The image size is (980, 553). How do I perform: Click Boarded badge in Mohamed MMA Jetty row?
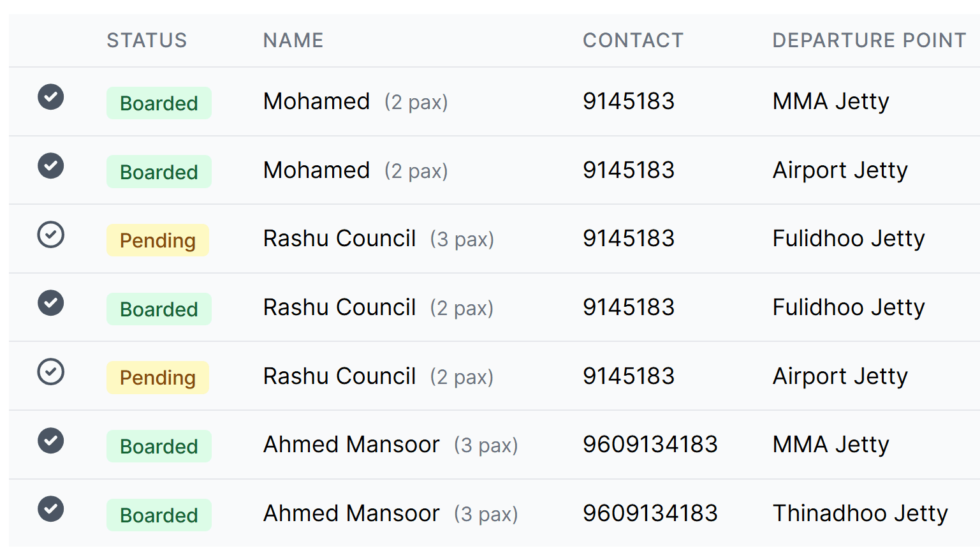coord(159,103)
